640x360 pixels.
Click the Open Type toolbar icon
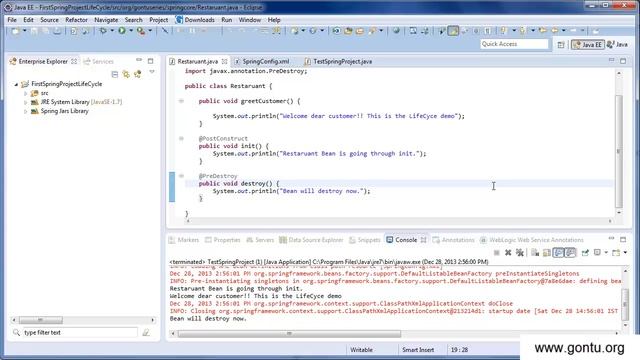348,31
